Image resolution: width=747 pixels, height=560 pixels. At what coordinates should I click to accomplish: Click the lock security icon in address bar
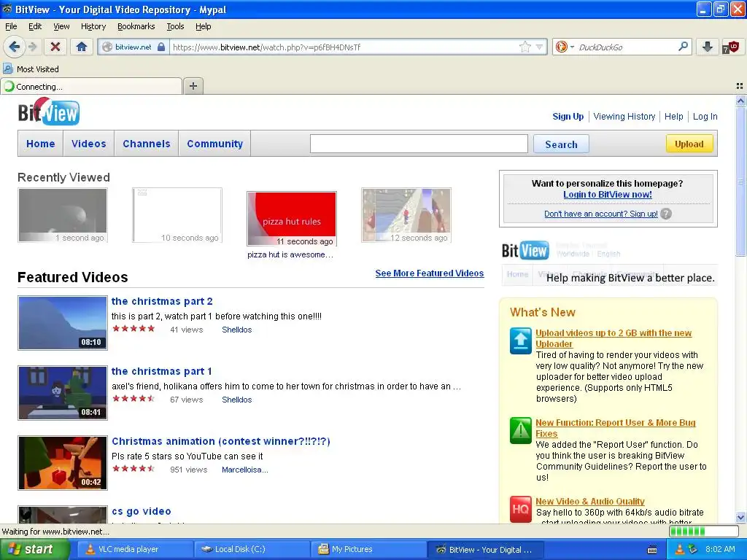(161, 47)
